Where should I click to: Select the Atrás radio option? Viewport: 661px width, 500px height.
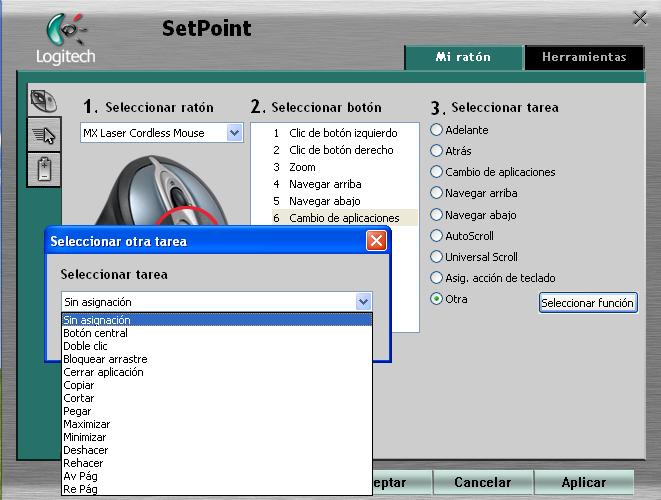(436, 151)
